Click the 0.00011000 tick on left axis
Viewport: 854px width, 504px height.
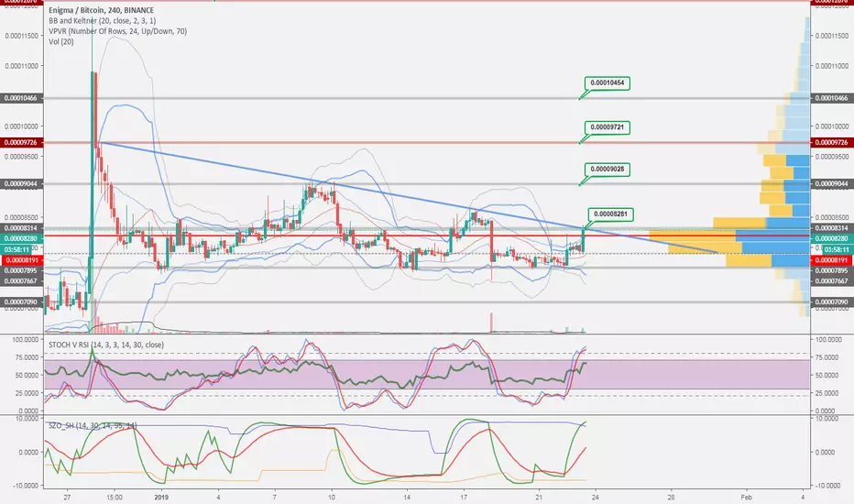[22, 66]
